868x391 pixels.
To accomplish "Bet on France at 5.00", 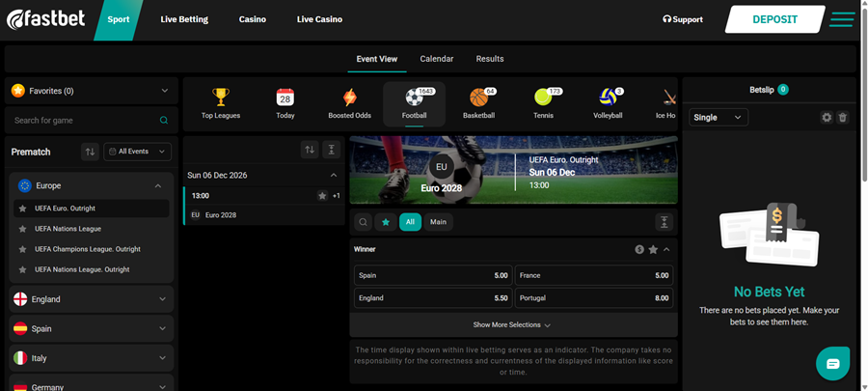I will [x=594, y=275].
